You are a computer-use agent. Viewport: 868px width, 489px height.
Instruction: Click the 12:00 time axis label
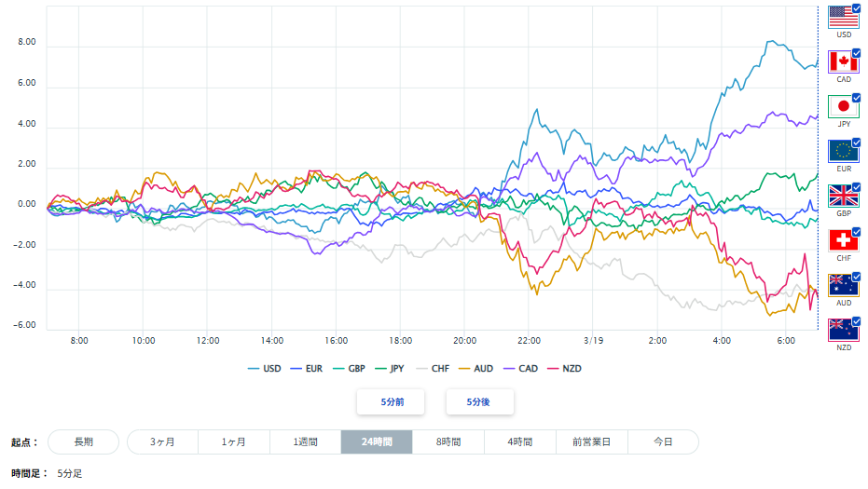(x=208, y=341)
